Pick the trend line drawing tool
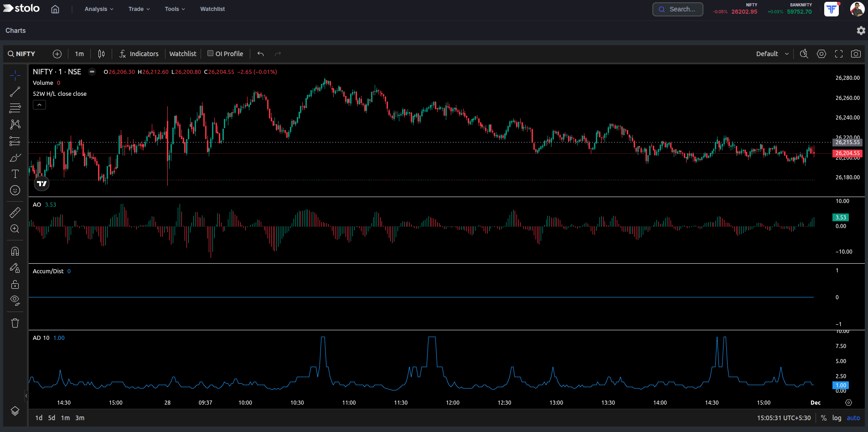This screenshot has height=432, width=868. (x=15, y=92)
